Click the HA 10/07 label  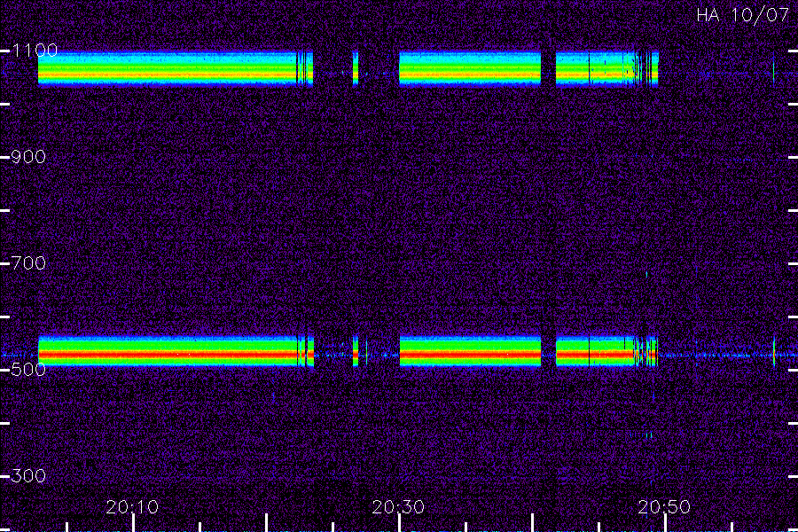[742, 15]
